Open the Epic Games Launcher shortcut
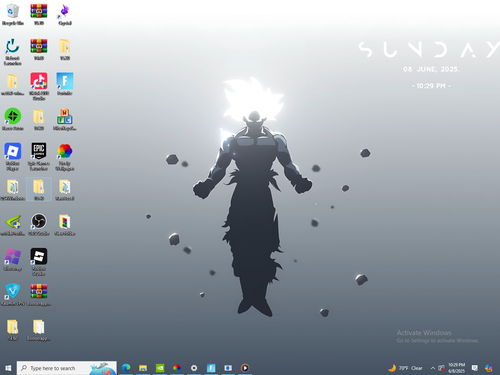 39,157
